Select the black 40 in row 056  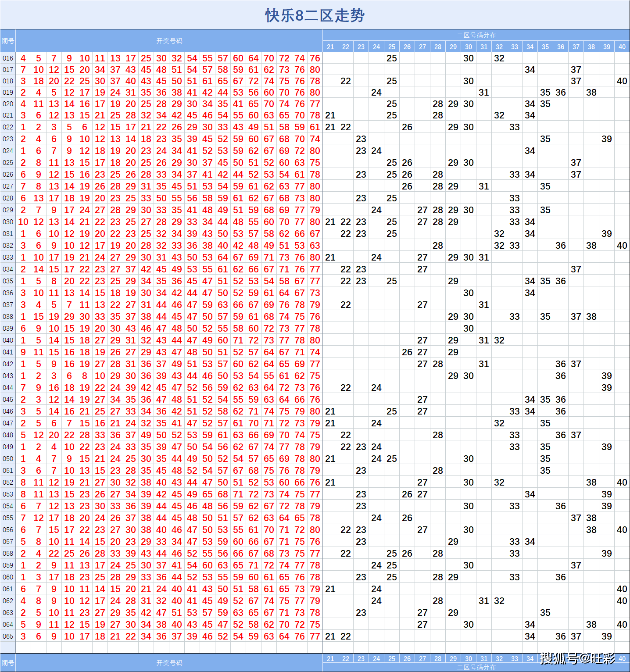coord(622,530)
